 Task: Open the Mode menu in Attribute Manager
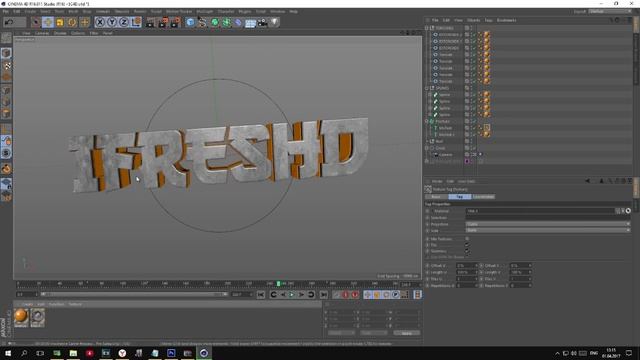click(437, 181)
